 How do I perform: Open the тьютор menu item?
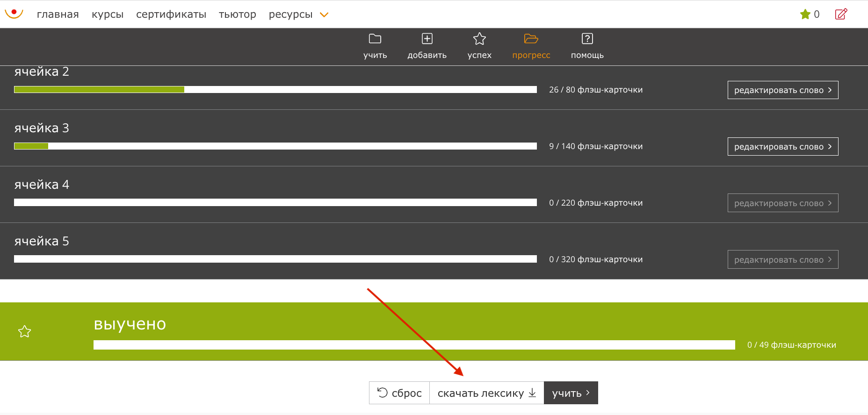238,14
